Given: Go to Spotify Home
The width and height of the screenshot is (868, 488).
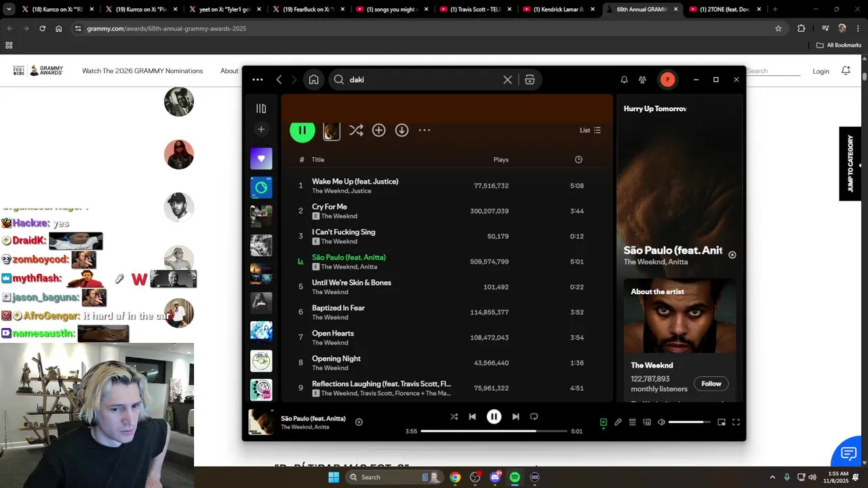Looking at the screenshot, I should click(313, 79).
